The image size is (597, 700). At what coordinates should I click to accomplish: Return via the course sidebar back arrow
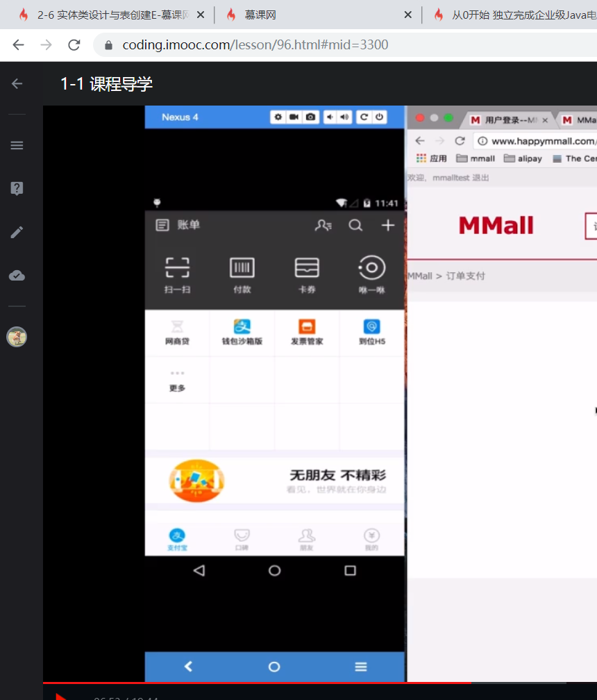pyautogui.click(x=17, y=83)
